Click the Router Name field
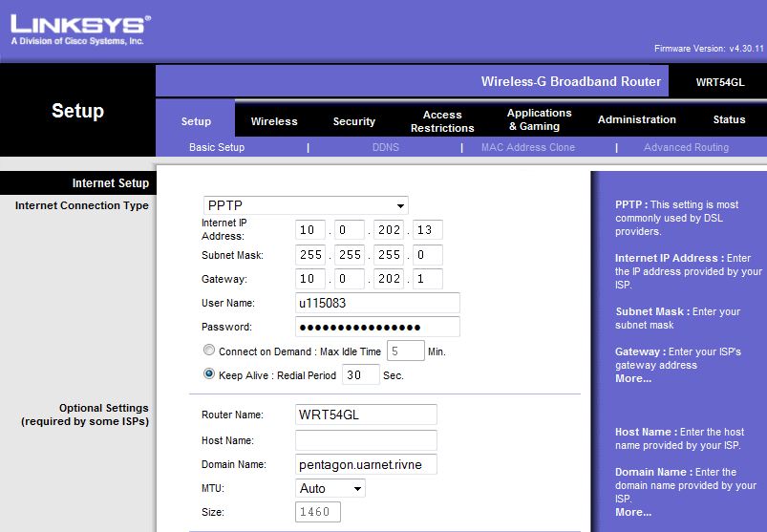767x532 pixels. coord(366,415)
